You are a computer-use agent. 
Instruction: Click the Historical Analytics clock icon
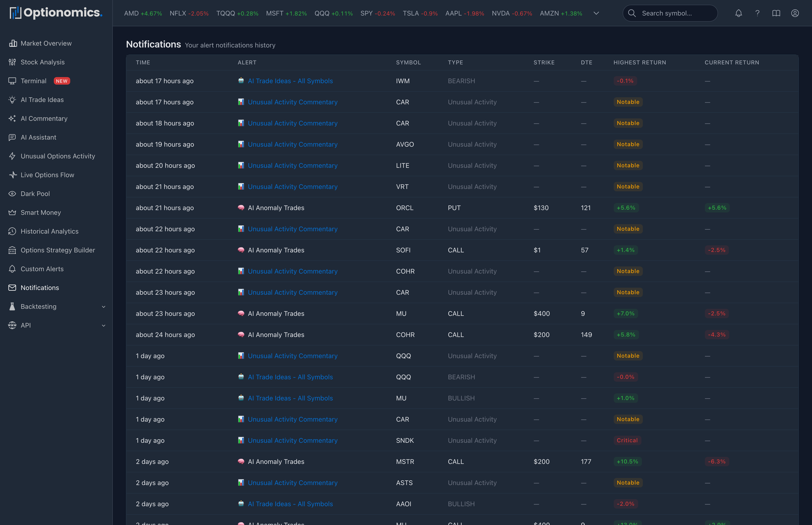coord(12,231)
